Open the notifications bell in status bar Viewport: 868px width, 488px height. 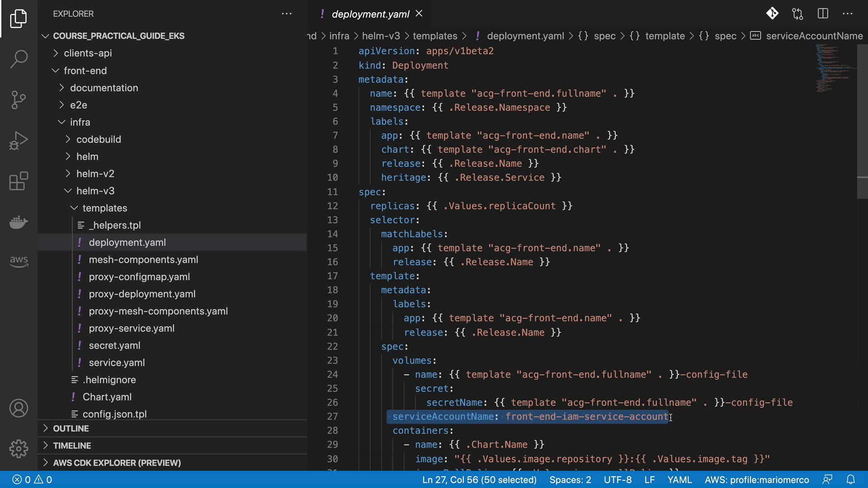click(850, 479)
